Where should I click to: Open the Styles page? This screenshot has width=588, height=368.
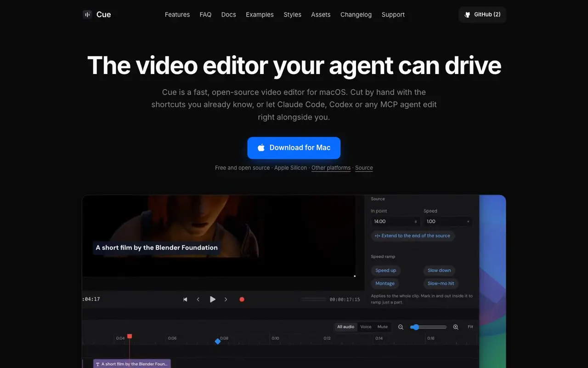(x=292, y=15)
